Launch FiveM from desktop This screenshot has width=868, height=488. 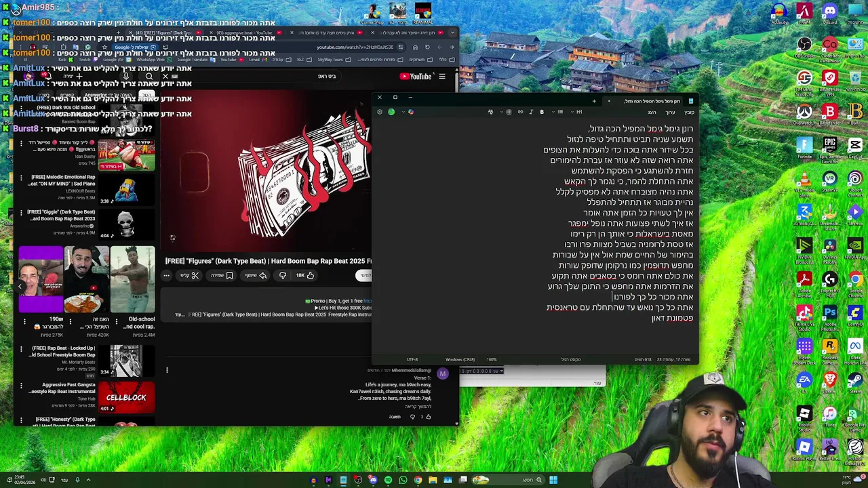pyautogui.click(x=804, y=14)
